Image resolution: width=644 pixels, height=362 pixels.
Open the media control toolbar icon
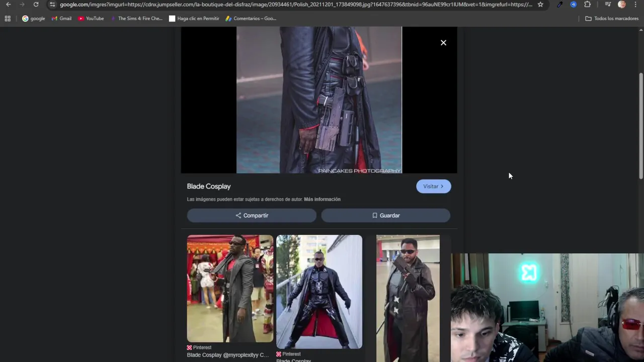[x=608, y=5]
